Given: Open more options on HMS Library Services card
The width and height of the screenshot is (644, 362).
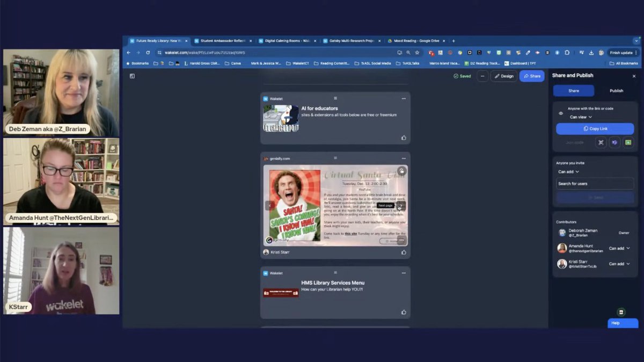Looking at the screenshot, I should point(404,273).
